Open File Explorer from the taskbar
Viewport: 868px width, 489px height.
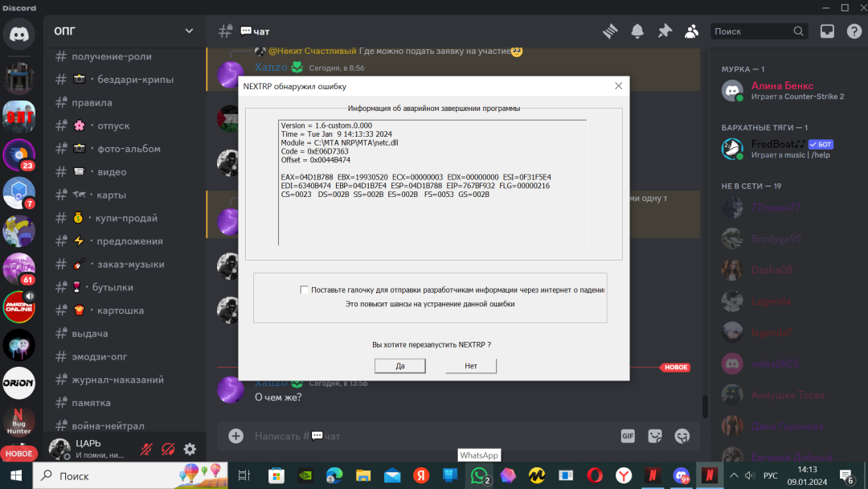point(363,475)
